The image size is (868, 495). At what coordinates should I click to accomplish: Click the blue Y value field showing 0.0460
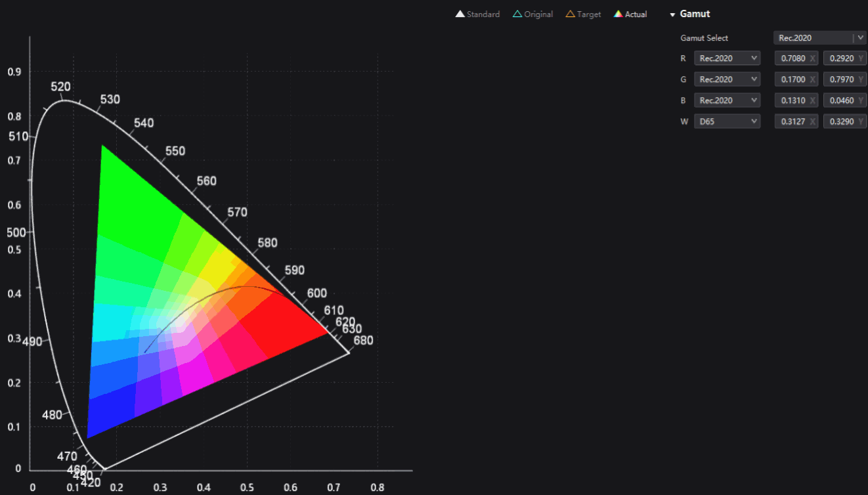844,100
